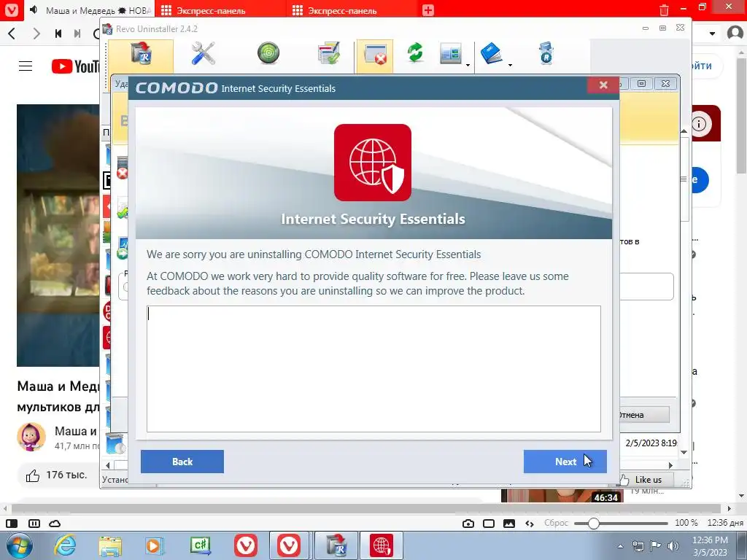Toggle images icon in Vivaldi status bar

point(508,524)
